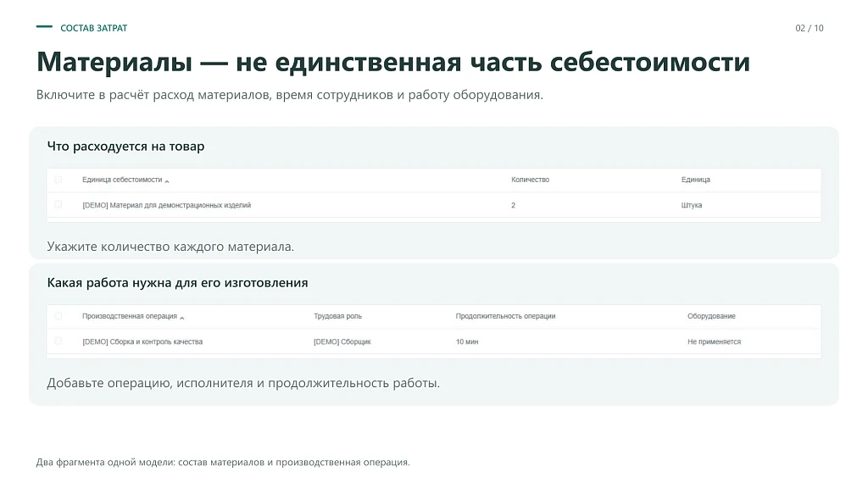Tick the header checkbox beside Единица себестоимости
The width and height of the screenshot is (868, 488).
coord(58,180)
